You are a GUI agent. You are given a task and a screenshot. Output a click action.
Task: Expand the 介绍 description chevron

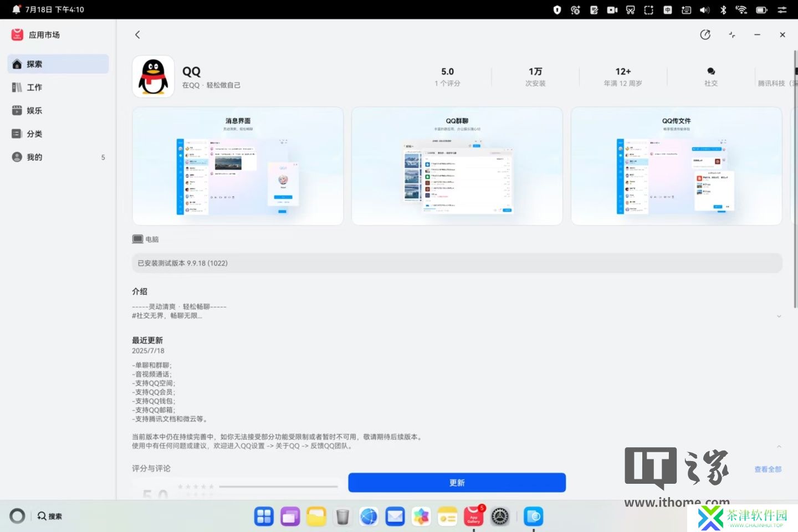779,316
